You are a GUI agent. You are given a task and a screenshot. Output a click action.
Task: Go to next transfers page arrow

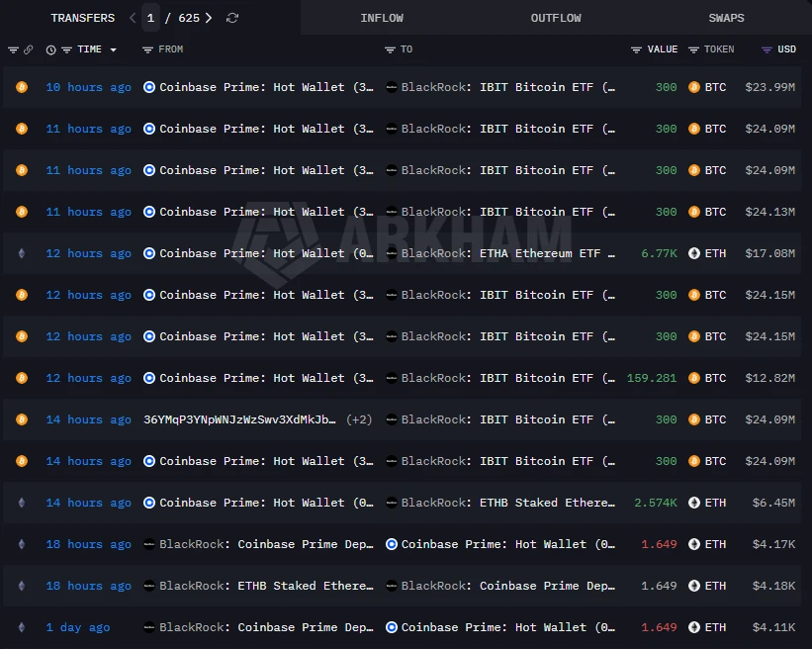click(x=208, y=18)
